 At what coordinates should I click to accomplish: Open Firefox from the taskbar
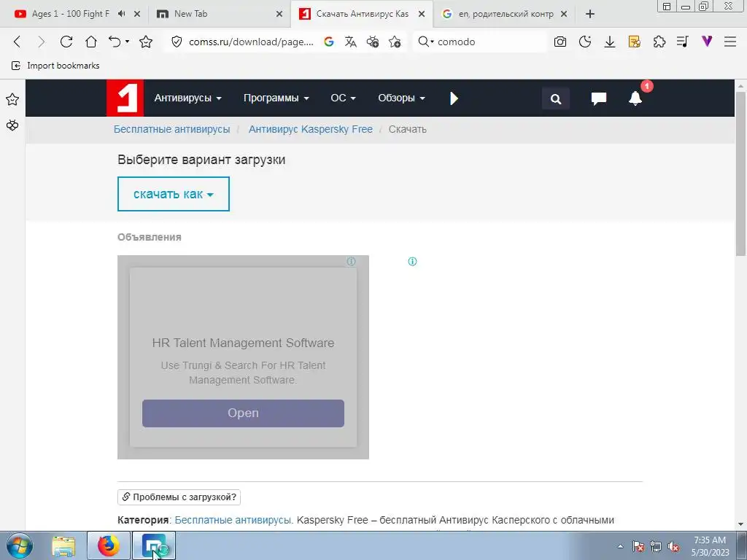[109, 545]
